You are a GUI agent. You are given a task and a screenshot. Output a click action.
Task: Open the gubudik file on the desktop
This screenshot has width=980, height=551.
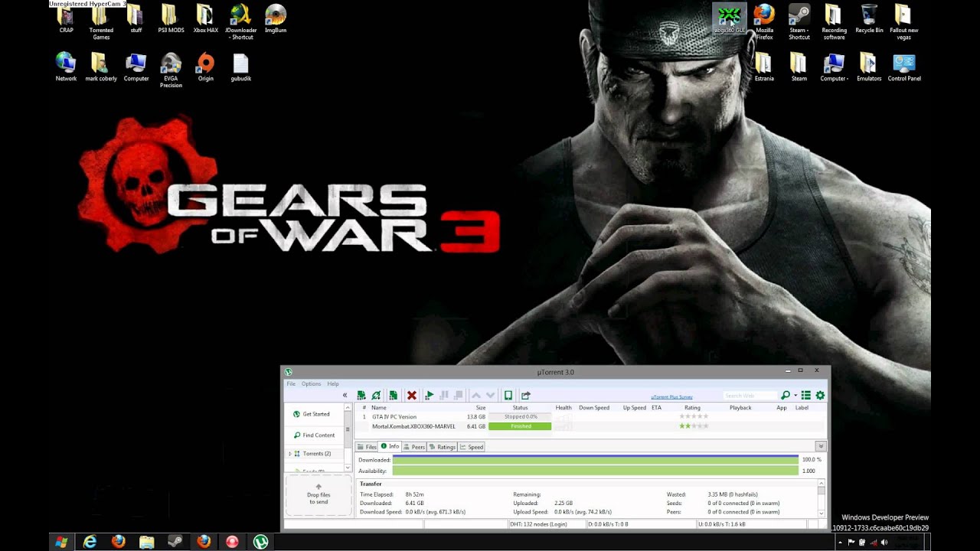[x=240, y=67]
